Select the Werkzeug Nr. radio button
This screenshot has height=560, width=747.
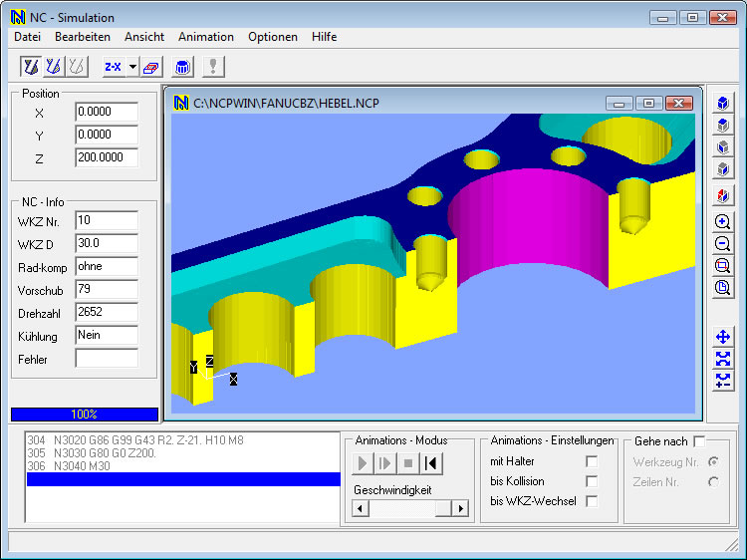pyautogui.click(x=713, y=461)
